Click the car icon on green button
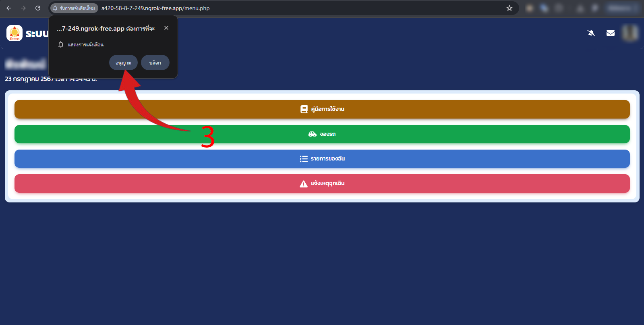 point(312,134)
